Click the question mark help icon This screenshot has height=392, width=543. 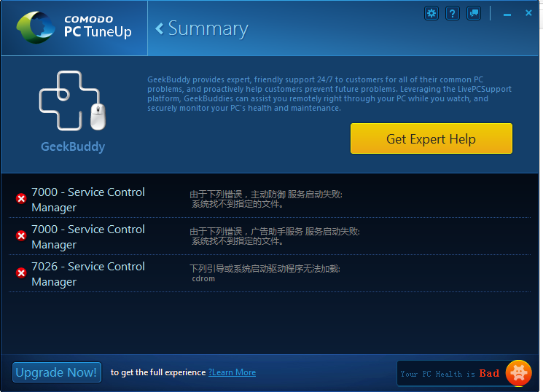click(x=452, y=13)
